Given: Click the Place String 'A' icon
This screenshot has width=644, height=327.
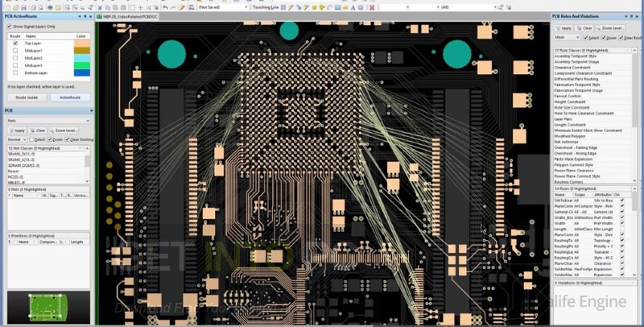Looking at the screenshot, I should 353,7.
